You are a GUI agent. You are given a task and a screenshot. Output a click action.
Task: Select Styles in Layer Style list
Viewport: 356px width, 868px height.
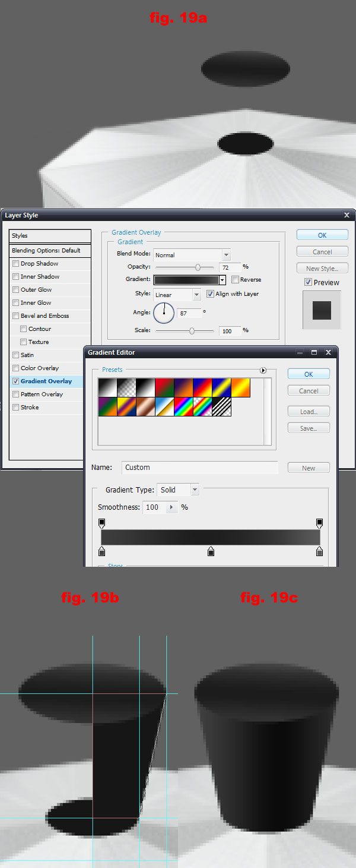50,236
